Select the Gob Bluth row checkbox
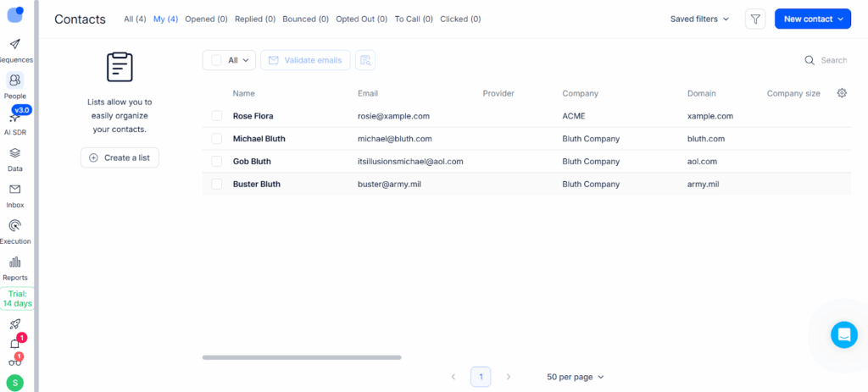868x392 pixels. (x=216, y=162)
